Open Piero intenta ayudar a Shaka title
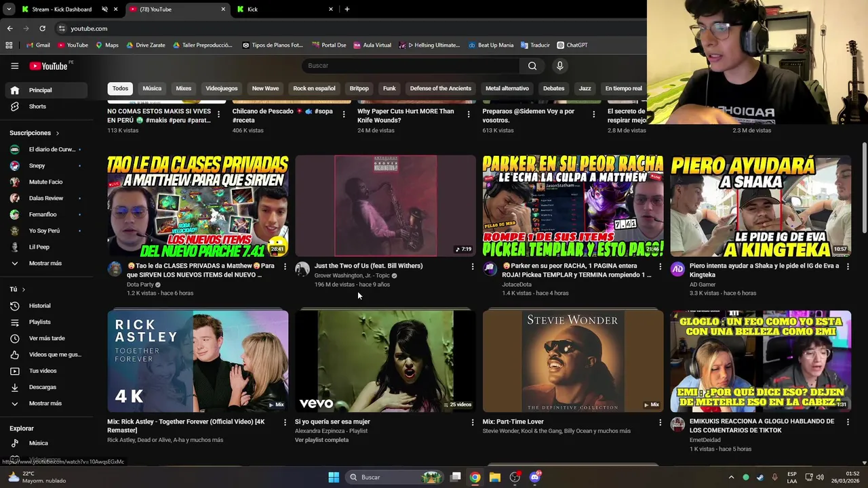The image size is (868, 488). coord(764,270)
